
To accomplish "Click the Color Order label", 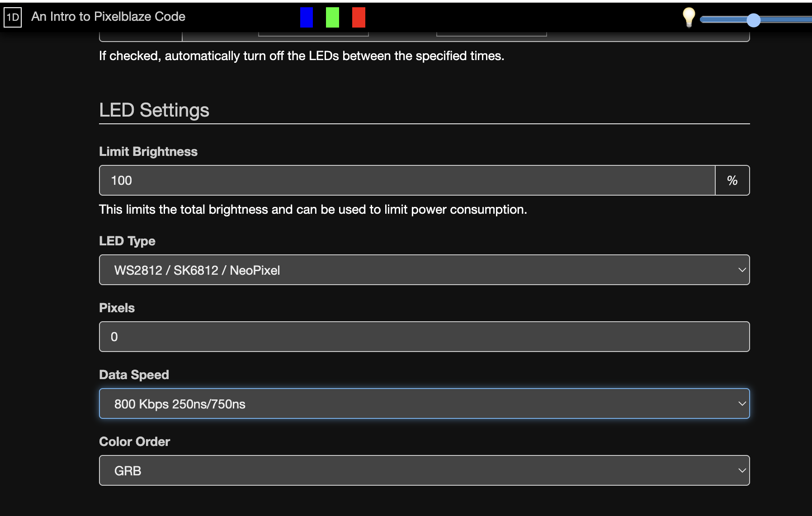I will (134, 442).
